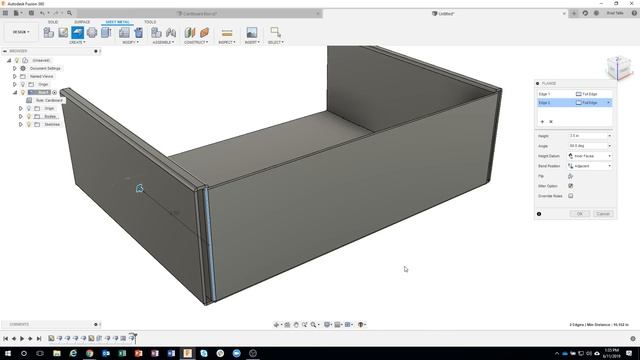Click the Zoom magnifier in navigation bar

click(x=313, y=324)
